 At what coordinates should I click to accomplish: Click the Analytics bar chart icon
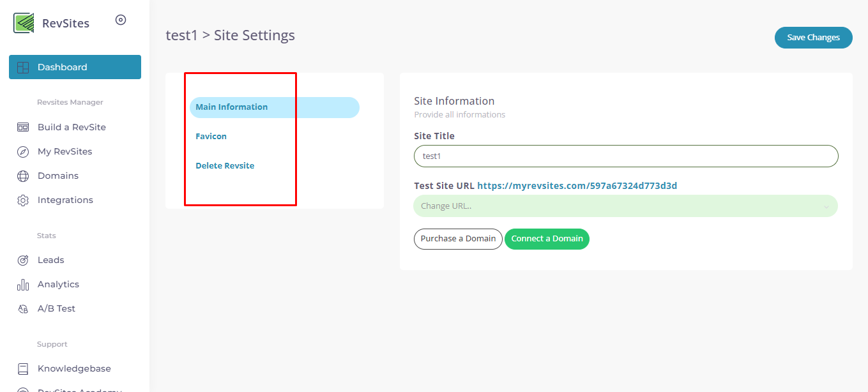[22, 284]
